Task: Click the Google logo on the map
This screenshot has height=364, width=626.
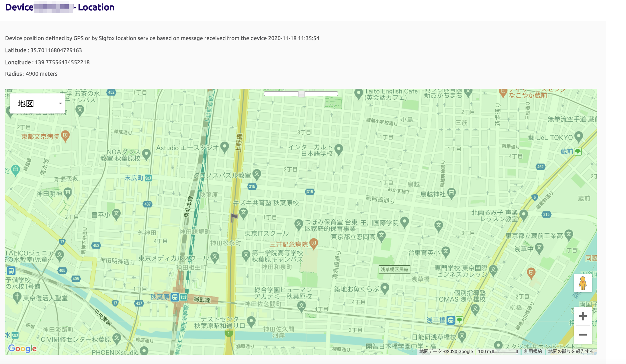Action: tap(23, 348)
